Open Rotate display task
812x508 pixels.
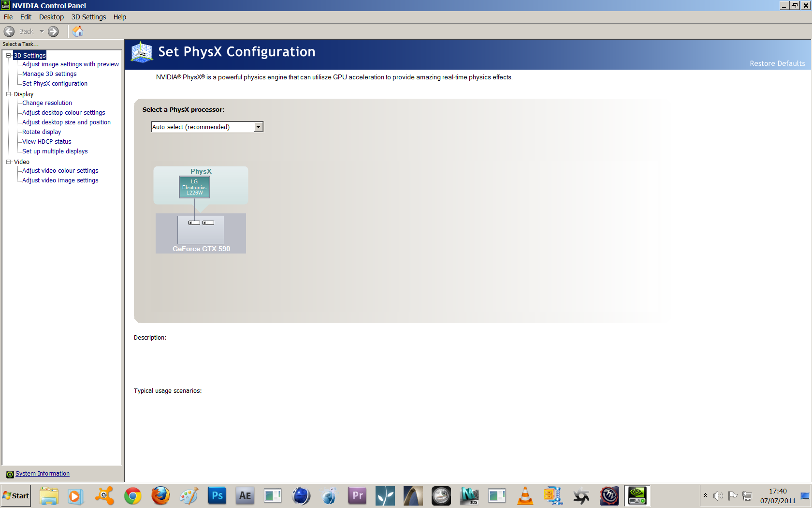pyautogui.click(x=42, y=132)
